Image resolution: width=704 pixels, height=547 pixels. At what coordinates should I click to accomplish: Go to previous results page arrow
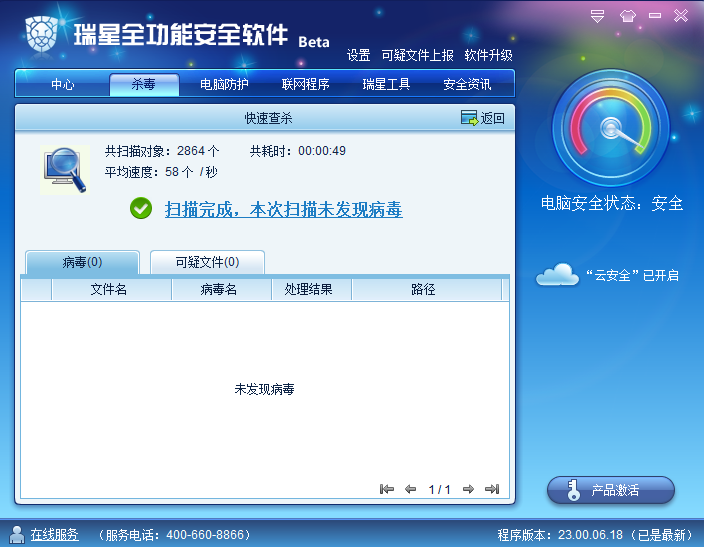410,489
